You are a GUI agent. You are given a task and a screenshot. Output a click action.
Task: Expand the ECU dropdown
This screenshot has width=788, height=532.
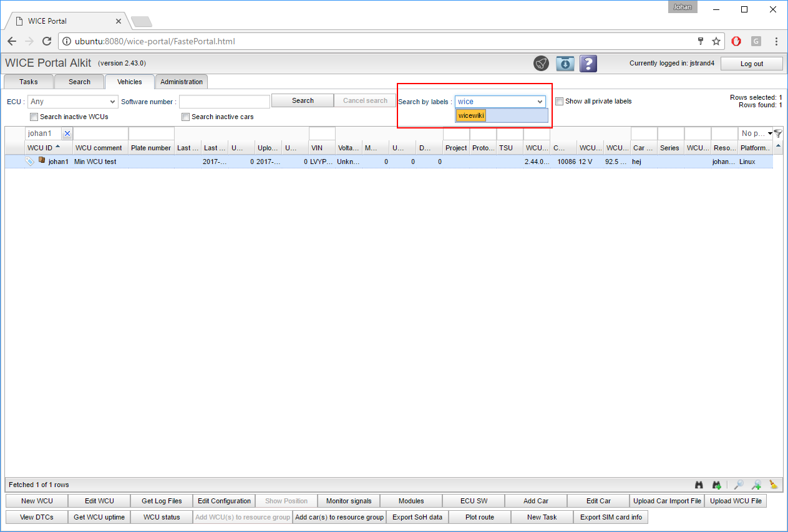[x=112, y=102]
